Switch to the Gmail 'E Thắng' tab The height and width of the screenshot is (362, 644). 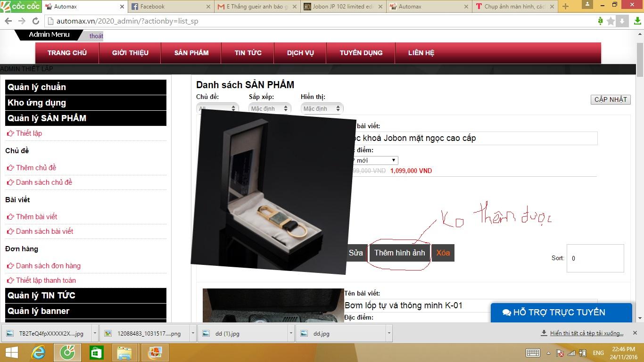click(x=256, y=7)
